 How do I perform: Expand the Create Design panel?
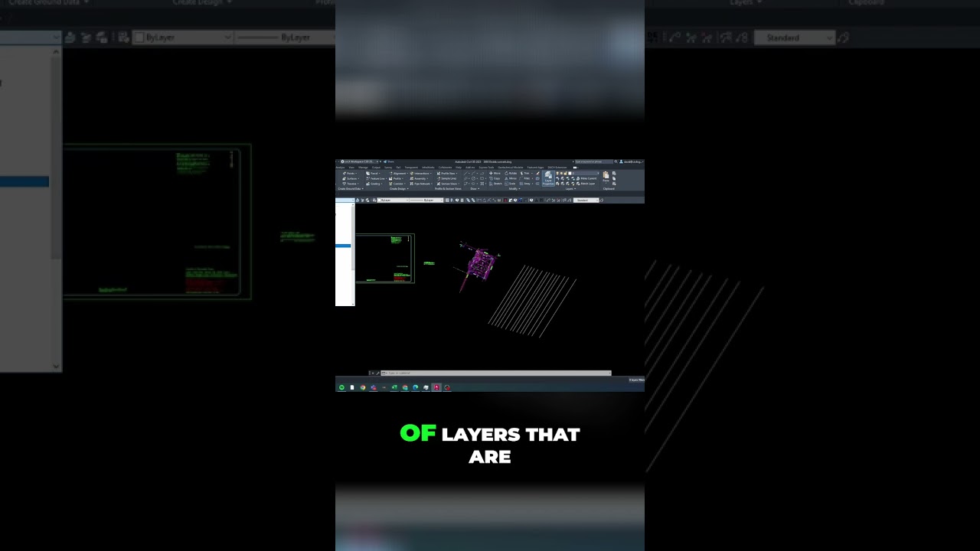coord(399,188)
